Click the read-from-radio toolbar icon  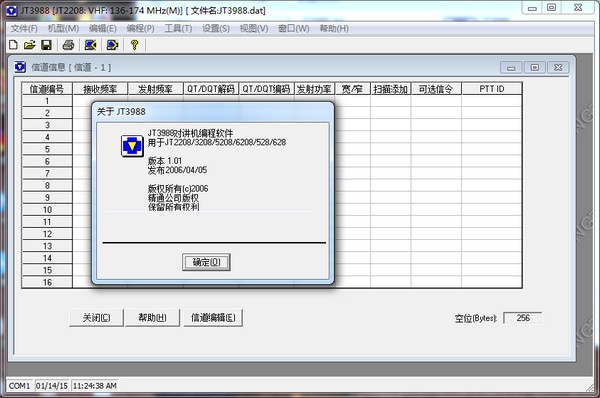[90, 45]
